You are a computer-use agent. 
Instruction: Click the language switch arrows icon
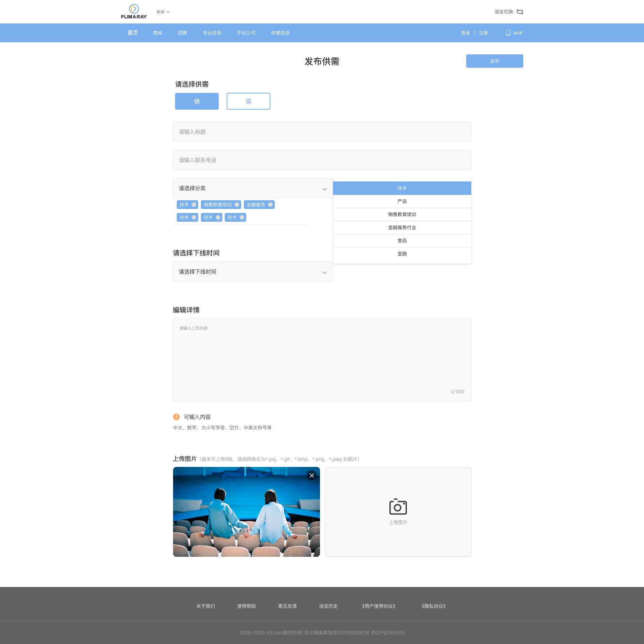[x=520, y=12]
